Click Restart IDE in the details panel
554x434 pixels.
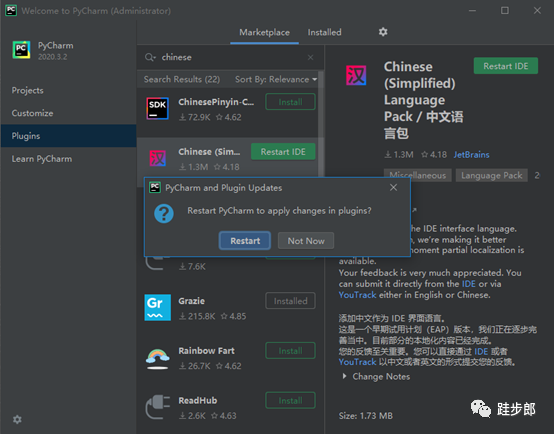coord(506,66)
